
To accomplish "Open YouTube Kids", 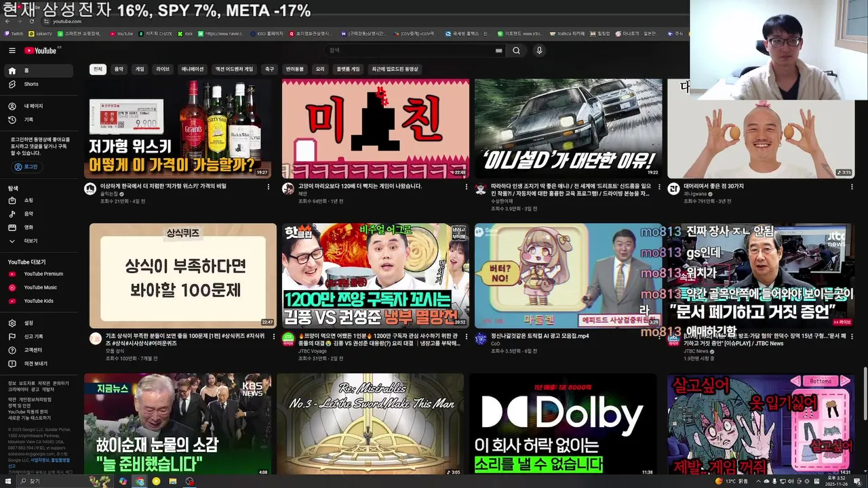I will (39, 301).
